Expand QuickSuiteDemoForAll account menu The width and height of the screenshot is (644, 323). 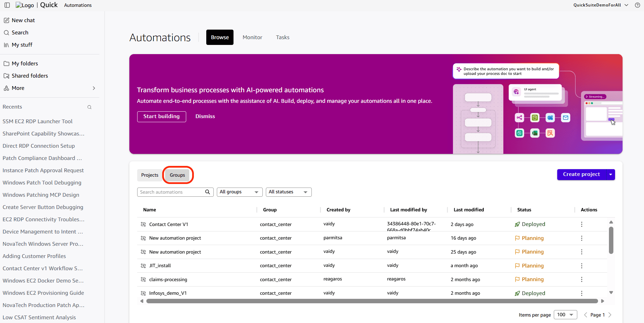pos(601,5)
